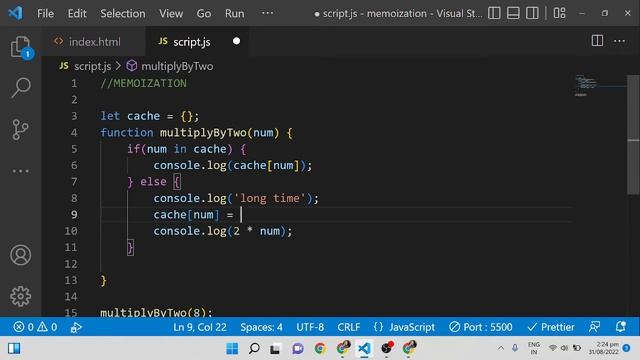Open the ENG IN language switcher

pyautogui.click(x=533, y=348)
